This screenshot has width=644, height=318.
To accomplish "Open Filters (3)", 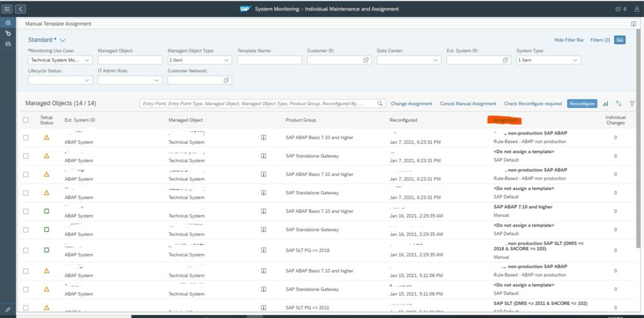I will 600,40.
